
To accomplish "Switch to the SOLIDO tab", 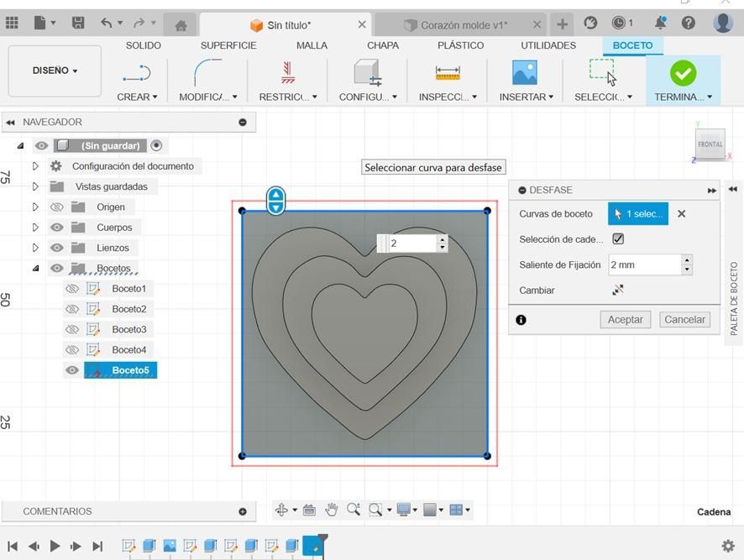I will (144, 45).
